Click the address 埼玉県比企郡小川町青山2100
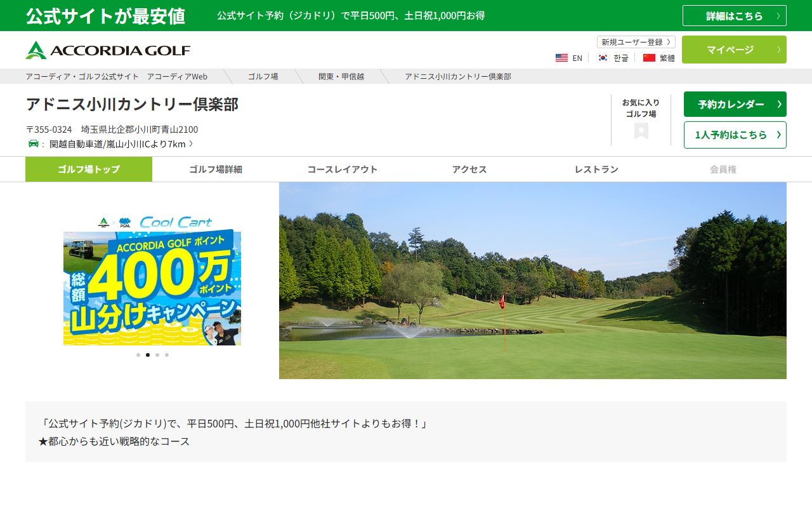The height and width of the screenshot is (508, 812). [x=140, y=130]
